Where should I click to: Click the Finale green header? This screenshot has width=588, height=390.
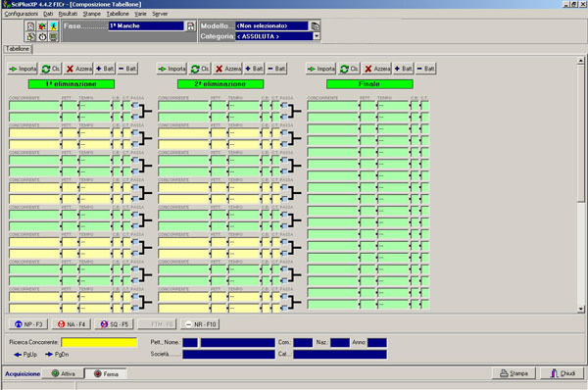(x=369, y=84)
